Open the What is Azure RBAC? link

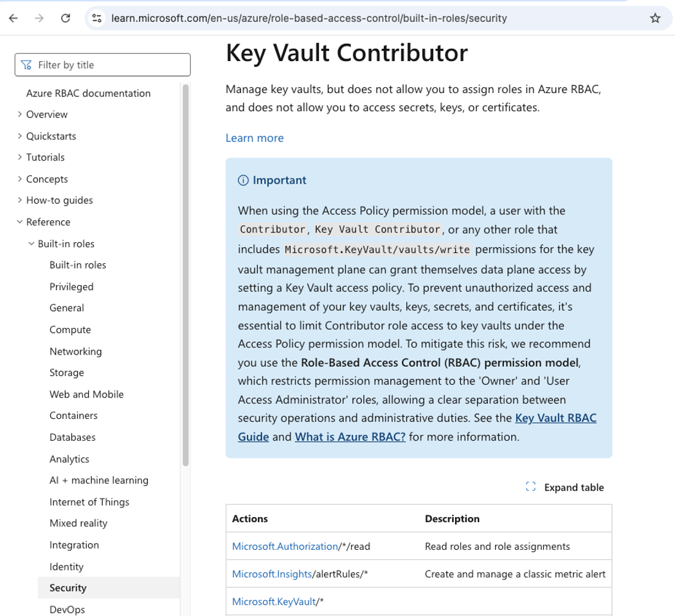(350, 436)
